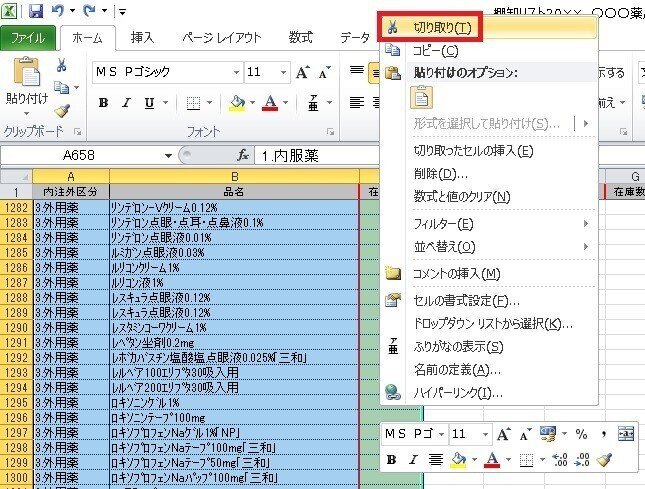
Task: Choose 数式と値のクリア(N) menu entry
Action: point(489,197)
